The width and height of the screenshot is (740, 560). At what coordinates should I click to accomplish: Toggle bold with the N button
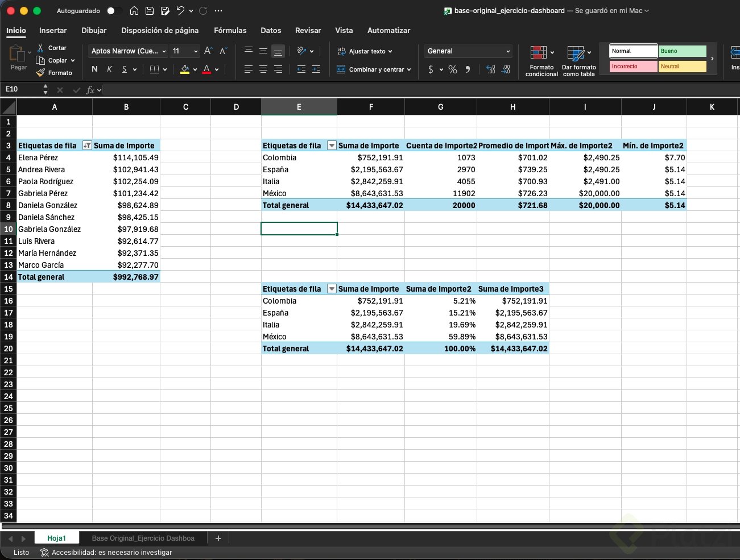click(94, 69)
